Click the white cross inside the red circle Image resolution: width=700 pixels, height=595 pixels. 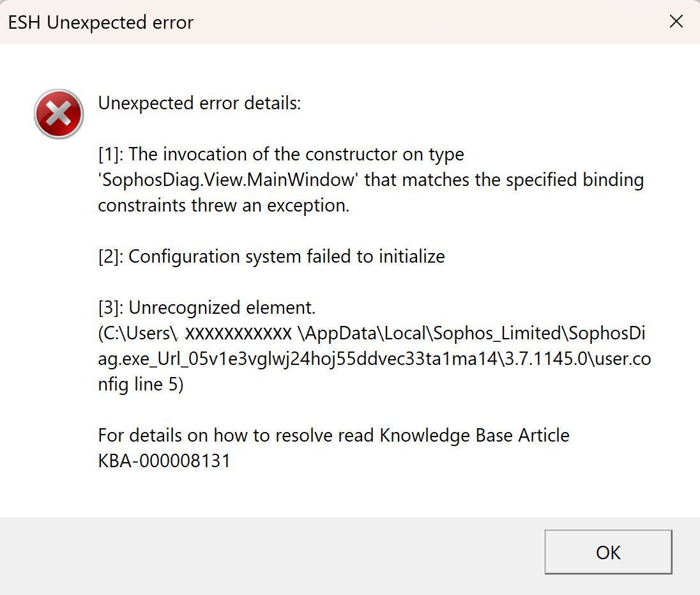[x=58, y=114]
